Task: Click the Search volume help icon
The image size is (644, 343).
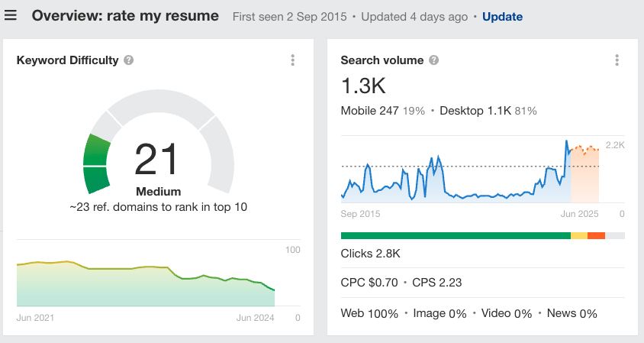Action: point(433,60)
